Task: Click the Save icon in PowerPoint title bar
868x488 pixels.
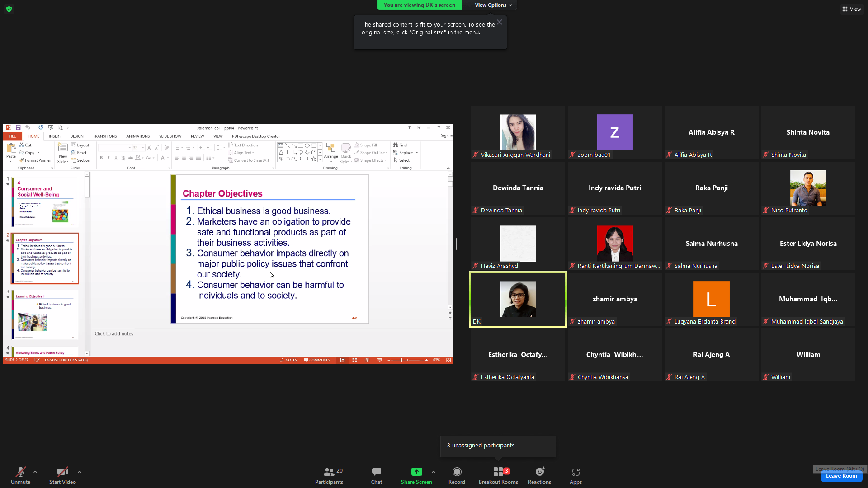Action: click(18, 128)
